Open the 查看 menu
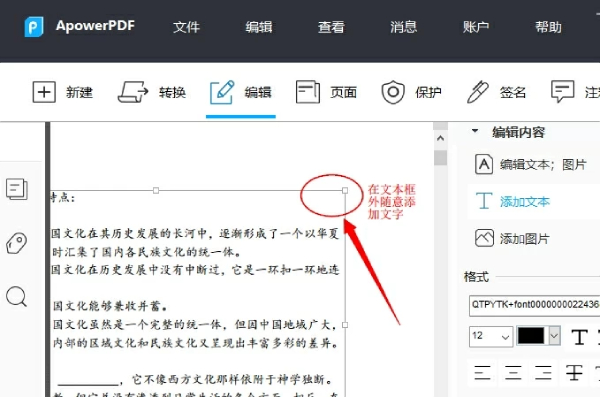 point(331,27)
